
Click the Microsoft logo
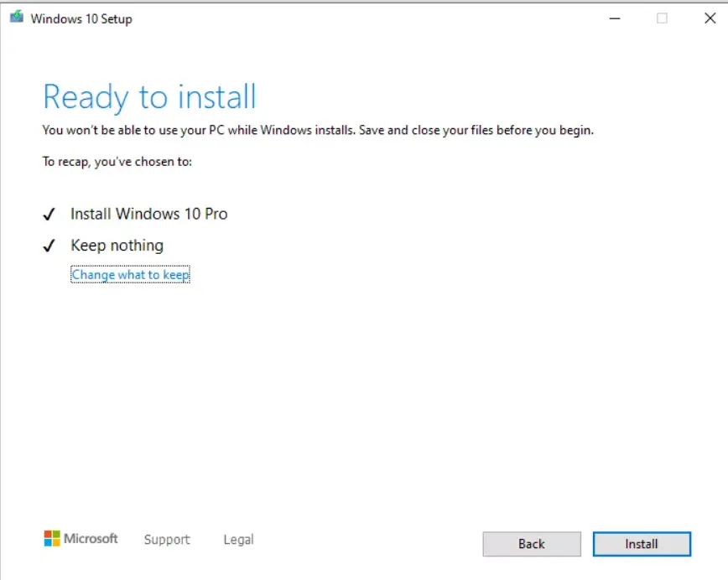(x=81, y=539)
